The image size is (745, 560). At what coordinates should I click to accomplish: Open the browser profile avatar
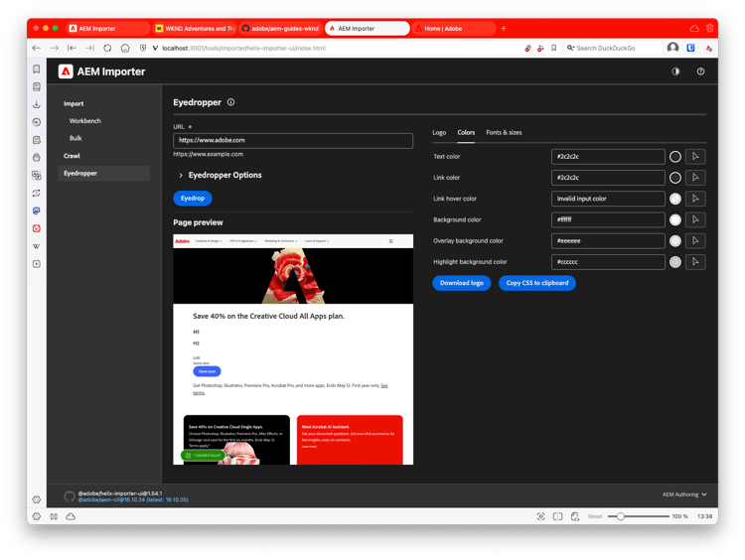[x=672, y=48]
